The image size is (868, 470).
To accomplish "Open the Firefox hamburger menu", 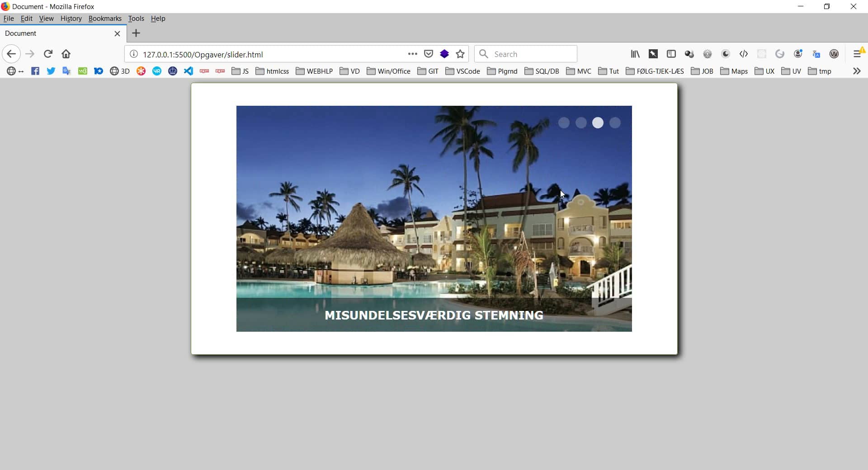I will pyautogui.click(x=858, y=54).
